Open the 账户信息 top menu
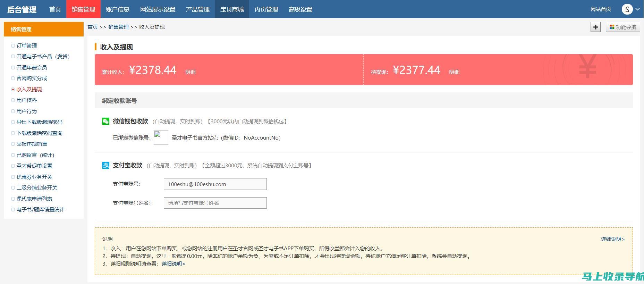Image resolution: width=644 pixels, height=284 pixels. (118, 9)
